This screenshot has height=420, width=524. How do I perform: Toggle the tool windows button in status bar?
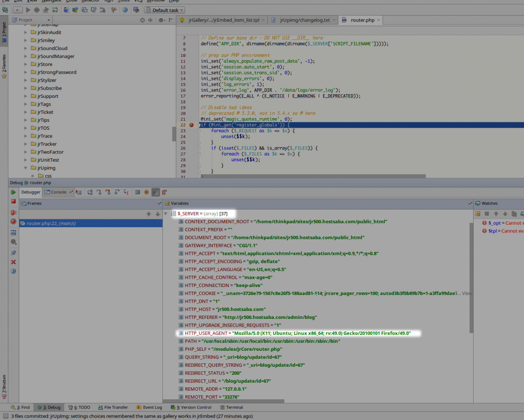coord(5,416)
